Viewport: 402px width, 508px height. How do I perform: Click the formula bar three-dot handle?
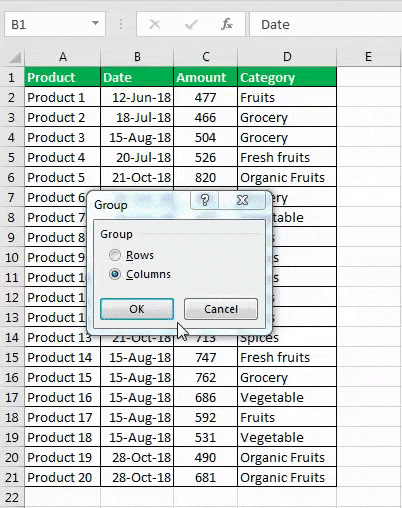(x=121, y=24)
